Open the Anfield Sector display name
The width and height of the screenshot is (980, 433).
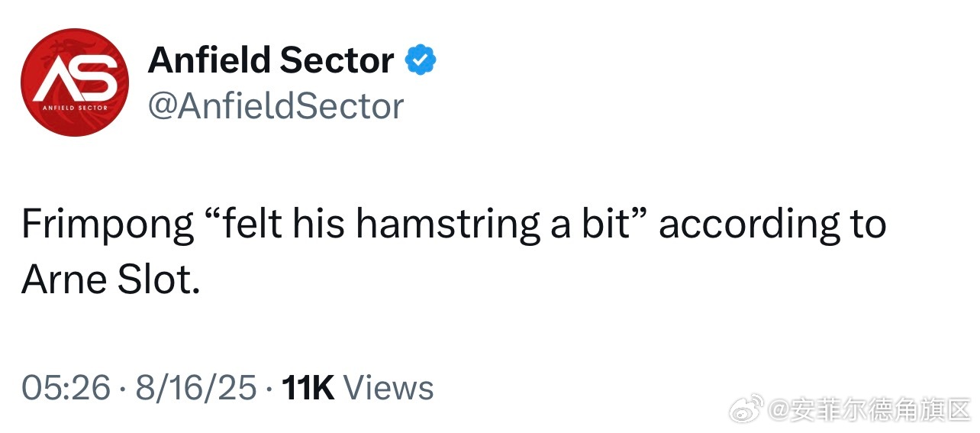click(271, 60)
